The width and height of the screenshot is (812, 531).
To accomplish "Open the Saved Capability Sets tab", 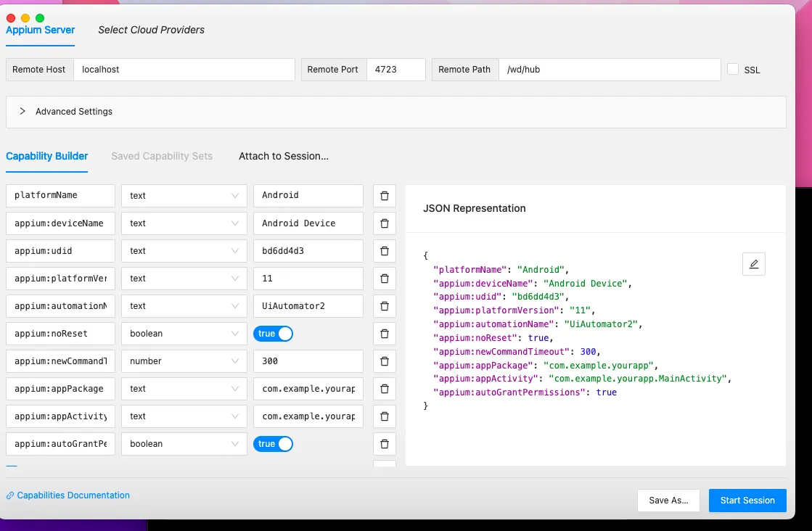I will coord(162,156).
